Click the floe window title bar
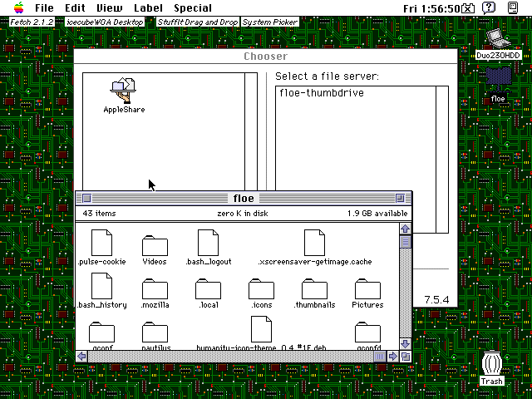Screen dimensions: 532x399 click(244, 198)
